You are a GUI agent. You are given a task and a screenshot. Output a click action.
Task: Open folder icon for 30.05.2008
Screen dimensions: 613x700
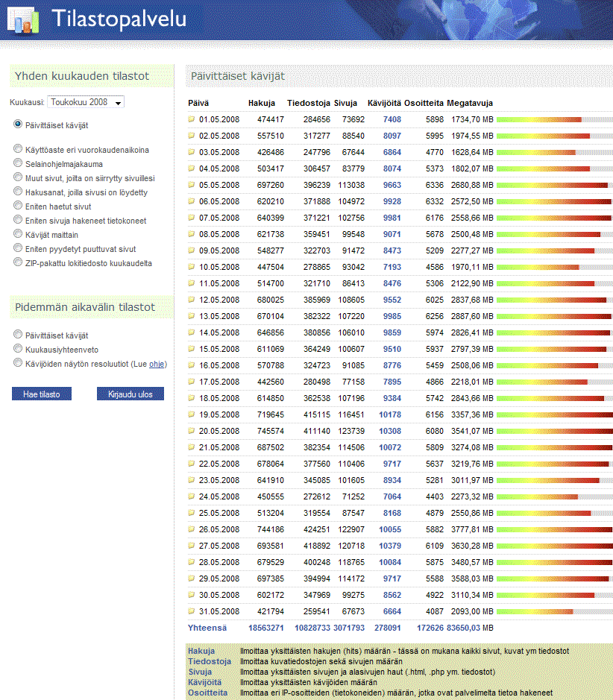192,595
